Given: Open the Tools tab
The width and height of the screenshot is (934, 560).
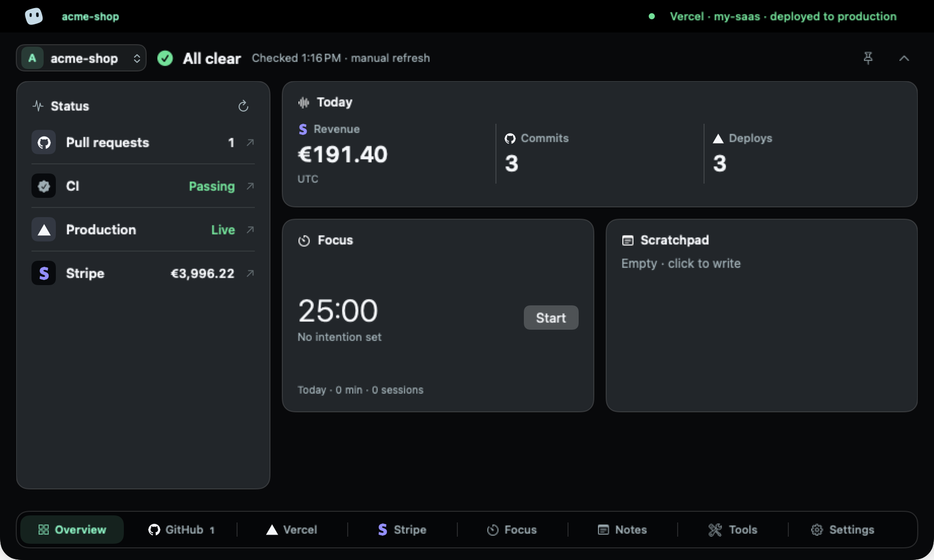Looking at the screenshot, I should 733,530.
